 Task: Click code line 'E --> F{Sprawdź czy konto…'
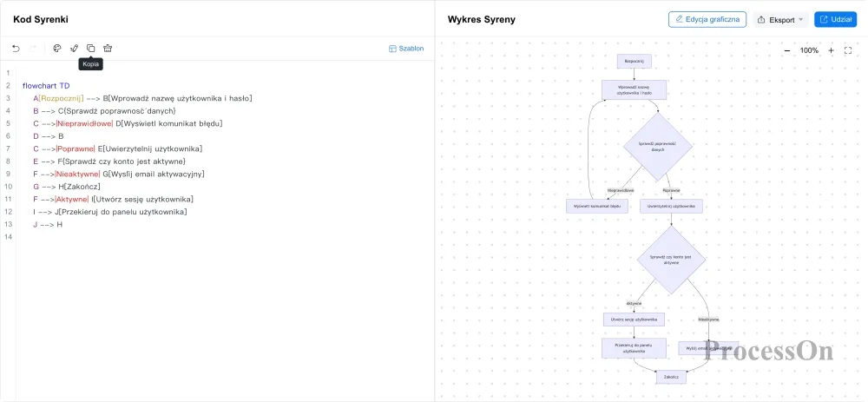click(x=109, y=161)
